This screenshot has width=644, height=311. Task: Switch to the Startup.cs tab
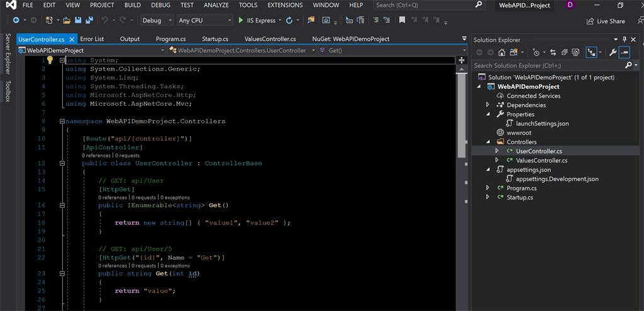(x=215, y=38)
